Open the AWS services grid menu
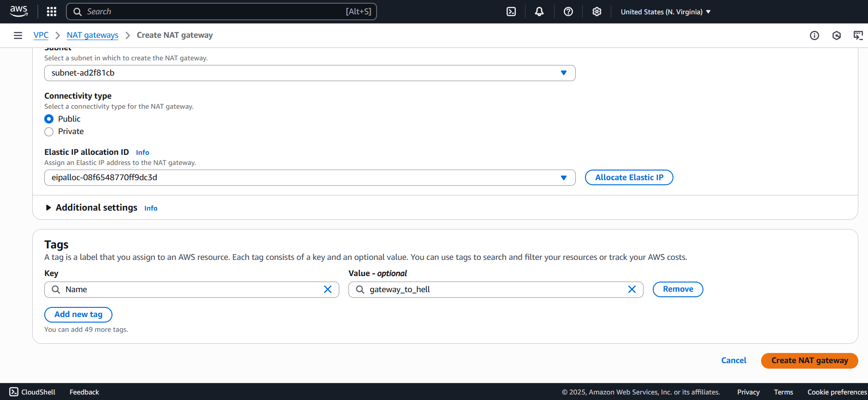 point(52,12)
